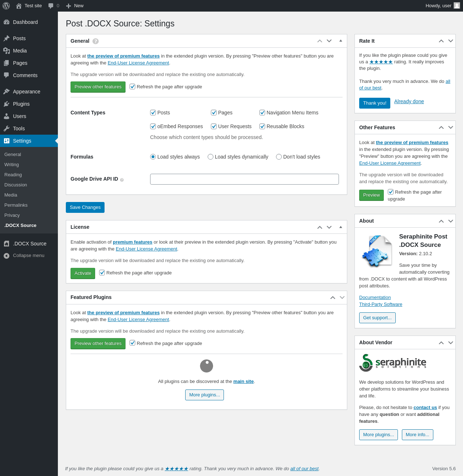The height and width of the screenshot is (476, 463).
Task: Move the About Vendor panel down
Action: [451, 342]
